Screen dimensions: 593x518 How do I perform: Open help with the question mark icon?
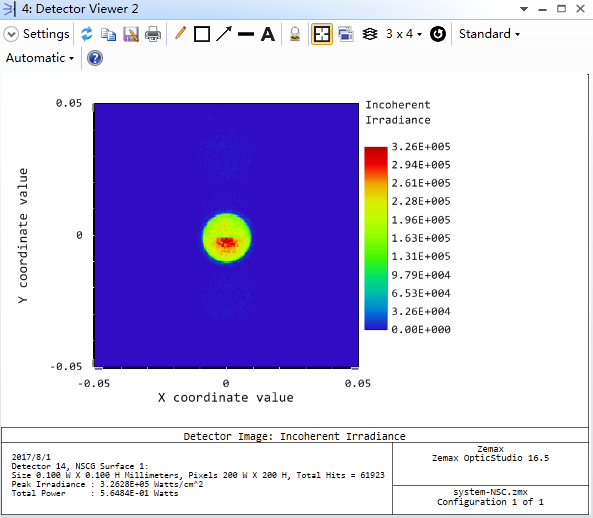pyautogui.click(x=95, y=58)
